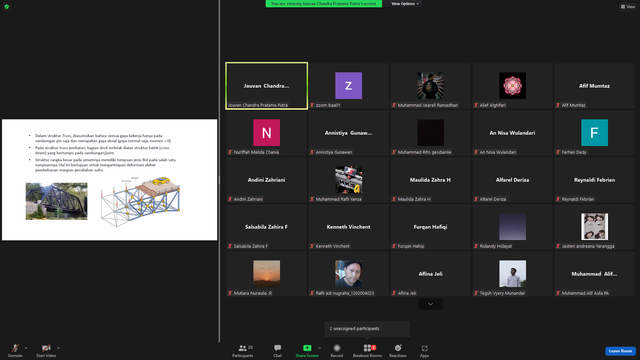Click Muhammad Vearell Ramadhan's profile picture

point(431,86)
